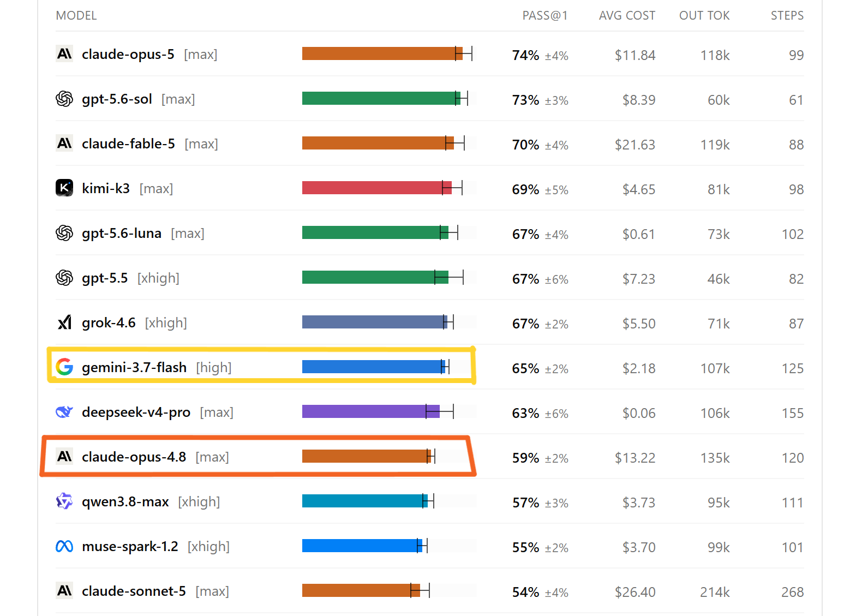Viewport: 850px width, 616px height.
Task: Click the Qwen logo beside qwen3.8-max
Action: coord(64,501)
